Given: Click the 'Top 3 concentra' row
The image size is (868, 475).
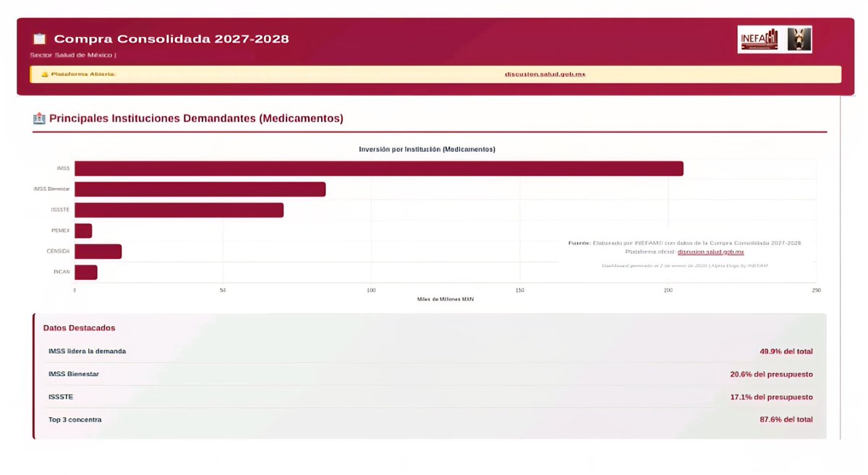Looking at the screenshot, I should click(430, 419).
